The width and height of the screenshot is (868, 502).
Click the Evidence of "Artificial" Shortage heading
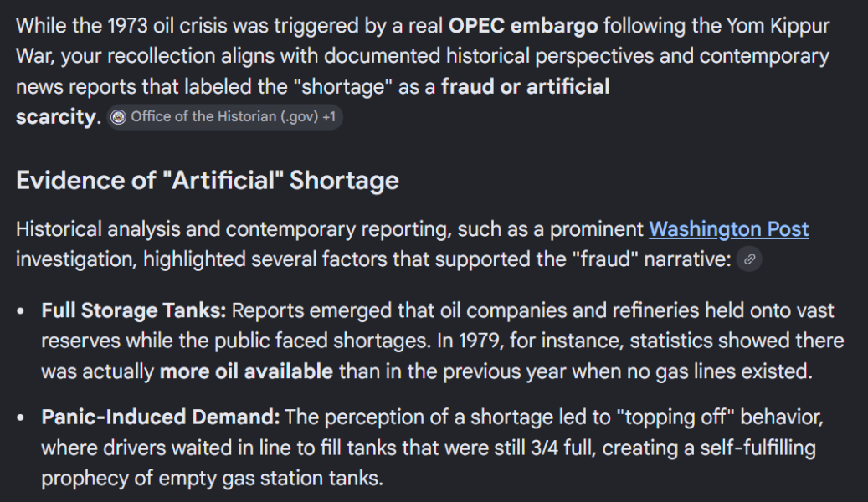point(208,181)
